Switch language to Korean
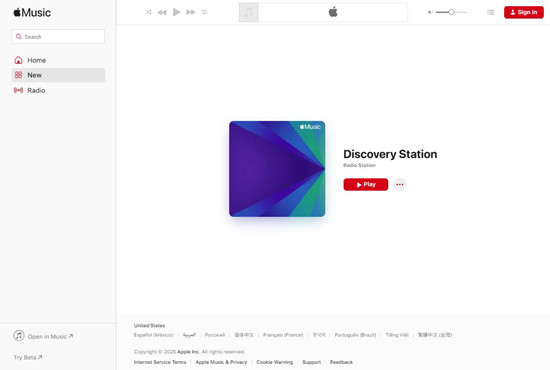The width and height of the screenshot is (550, 370). [x=319, y=335]
